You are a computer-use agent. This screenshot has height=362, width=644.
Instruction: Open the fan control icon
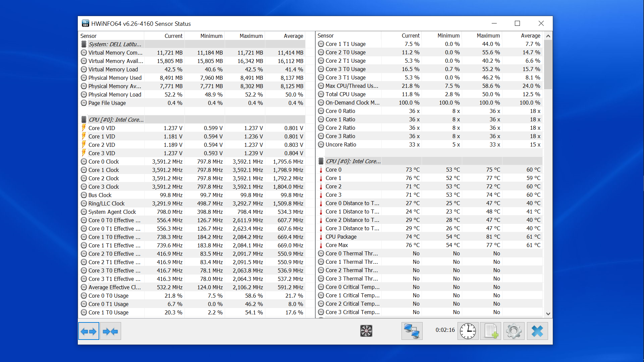[x=366, y=331]
